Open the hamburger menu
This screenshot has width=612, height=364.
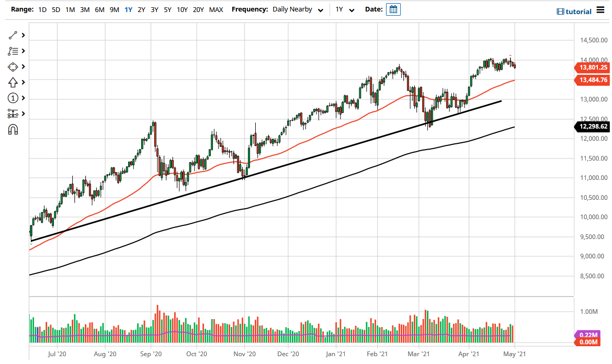[x=601, y=10]
